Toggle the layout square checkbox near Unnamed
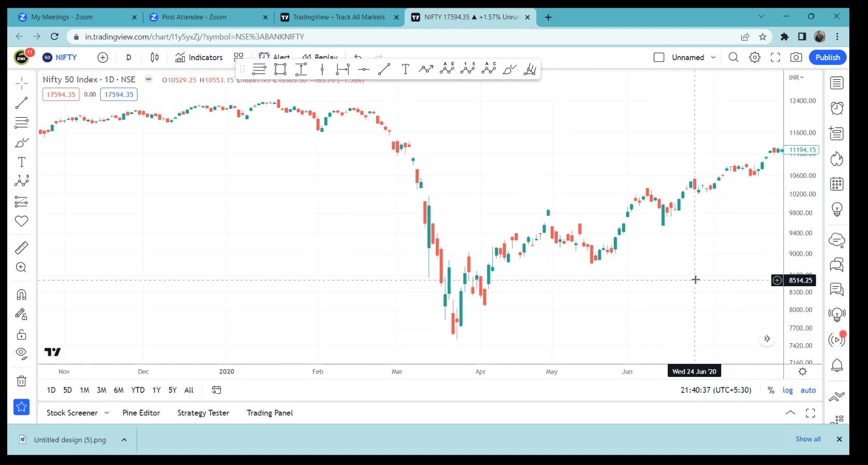 tap(659, 58)
